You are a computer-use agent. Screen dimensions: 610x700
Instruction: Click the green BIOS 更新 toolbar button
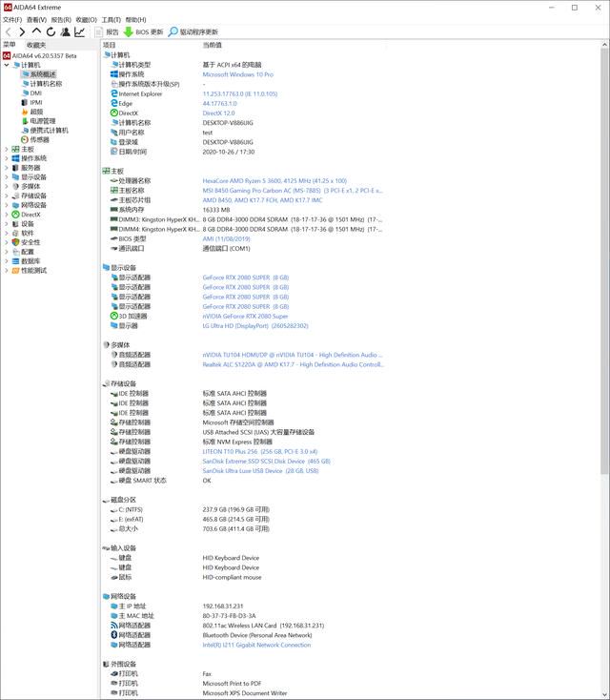coord(143,32)
